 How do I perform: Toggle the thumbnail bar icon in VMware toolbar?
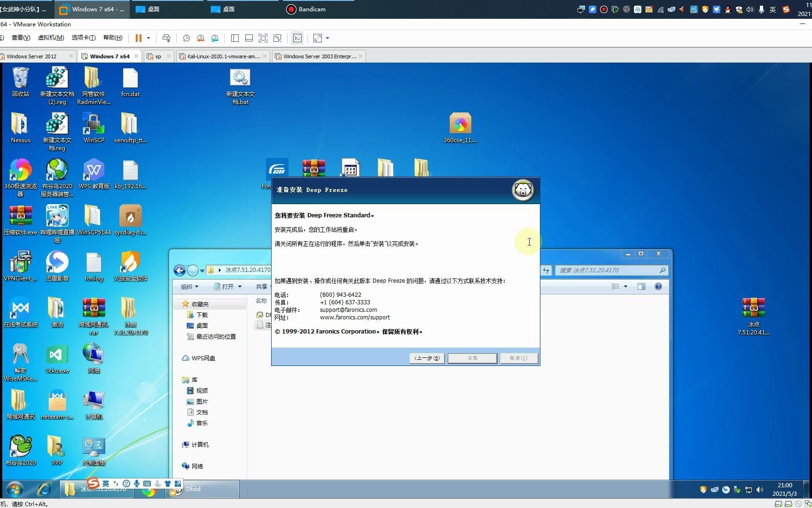click(249, 38)
